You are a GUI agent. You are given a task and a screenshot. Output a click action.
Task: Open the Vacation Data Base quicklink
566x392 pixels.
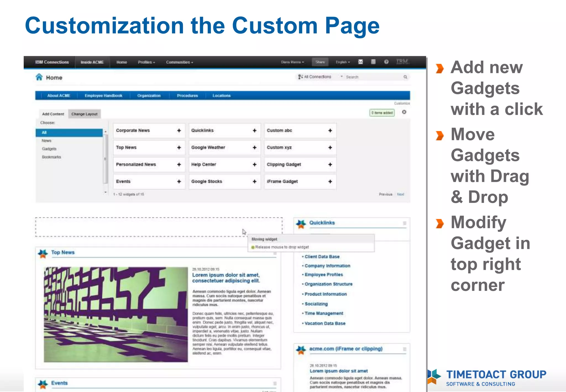325,323
